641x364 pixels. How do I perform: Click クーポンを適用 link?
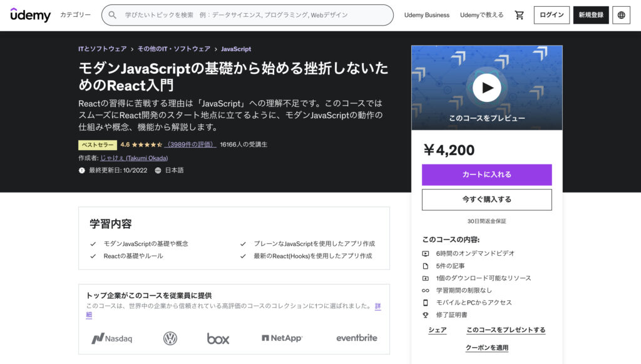click(x=487, y=348)
